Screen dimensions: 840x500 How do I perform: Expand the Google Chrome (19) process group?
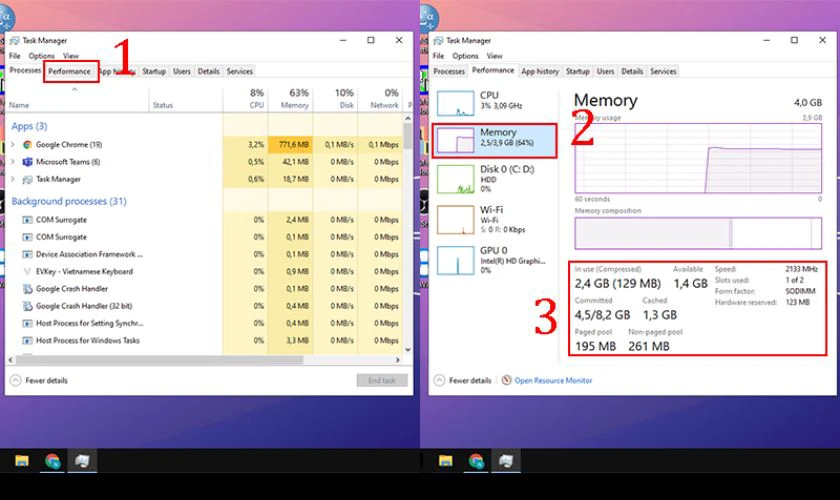[13, 145]
